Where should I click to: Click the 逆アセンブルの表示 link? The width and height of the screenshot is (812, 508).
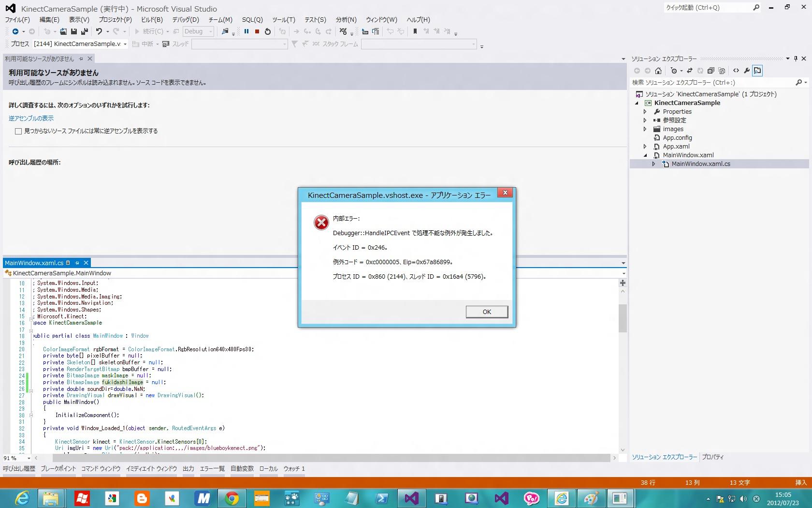(31, 119)
